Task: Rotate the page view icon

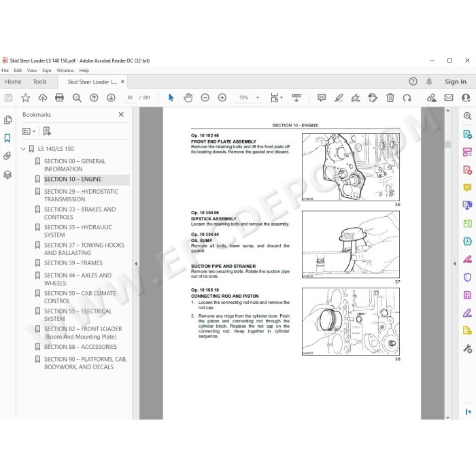Action: (x=407, y=97)
